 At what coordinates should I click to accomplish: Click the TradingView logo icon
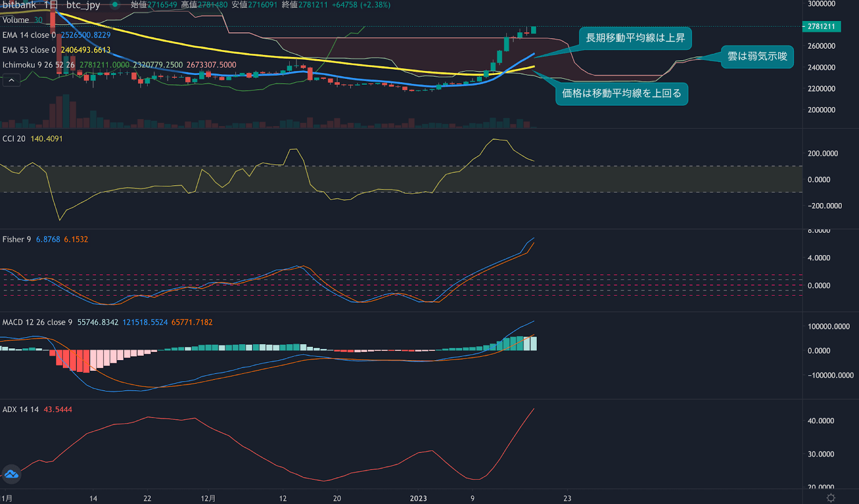(11, 474)
